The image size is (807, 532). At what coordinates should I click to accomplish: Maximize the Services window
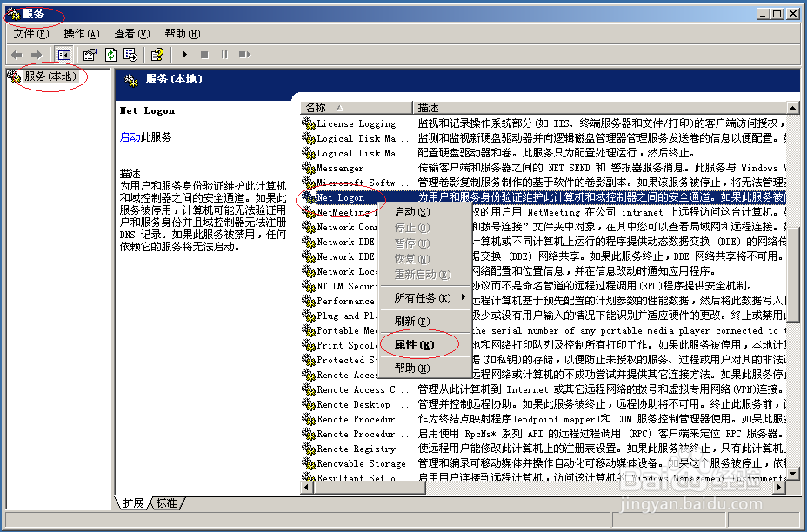[777, 14]
